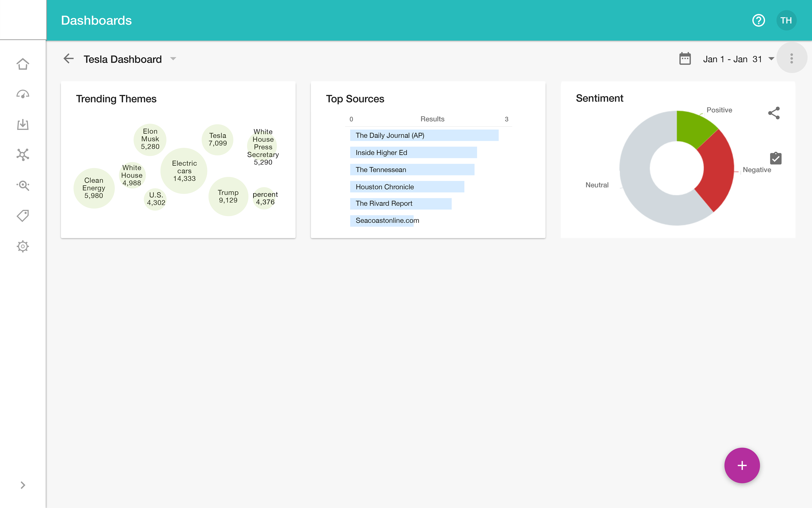Image resolution: width=812 pixels, height=508 pixels.
Task: Open the network nodes icon in sidebar
Action: (23, 155)
